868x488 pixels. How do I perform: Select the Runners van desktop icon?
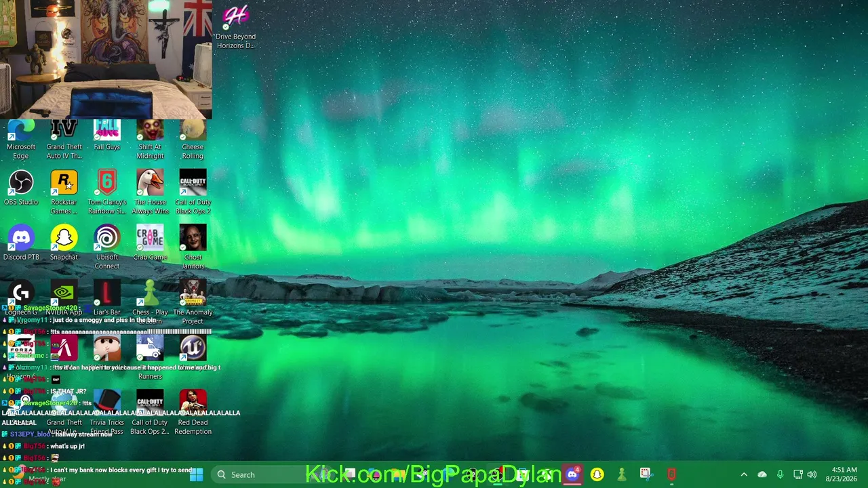tap(150, 357)
